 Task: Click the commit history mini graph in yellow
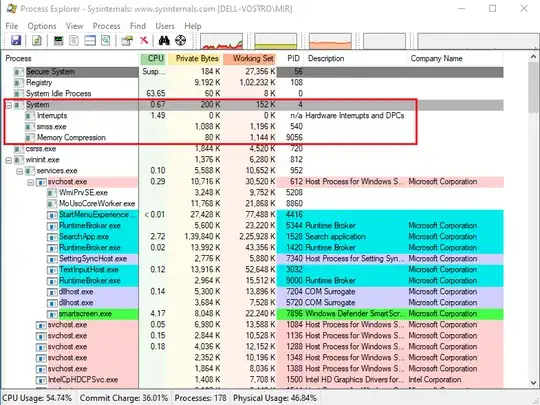coord(276,41)
